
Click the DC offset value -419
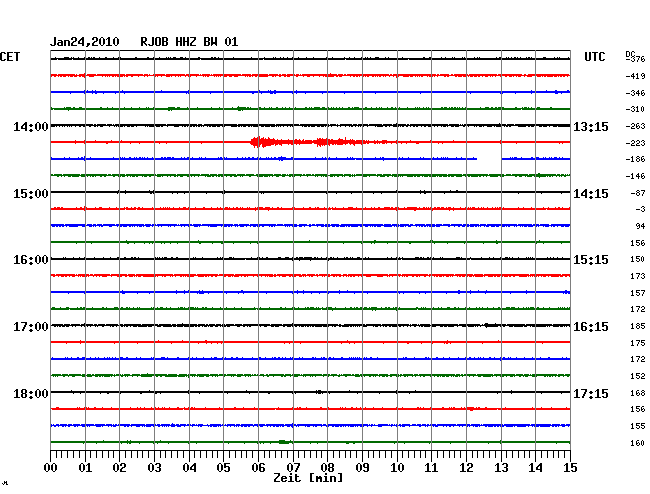[635, 76]
